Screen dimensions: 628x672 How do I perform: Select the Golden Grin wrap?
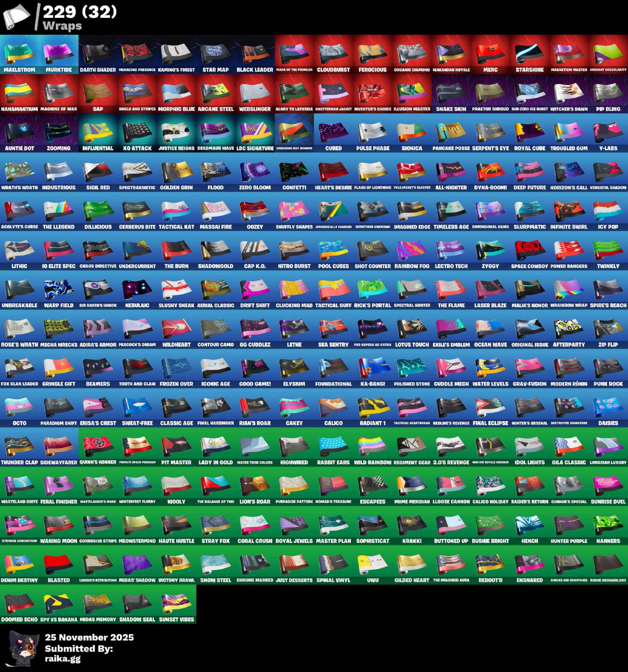click(176, 172)
